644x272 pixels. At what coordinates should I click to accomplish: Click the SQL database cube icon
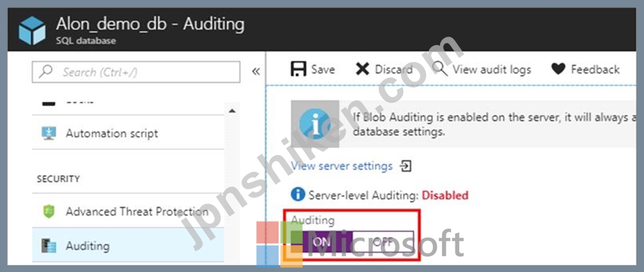(x=32, y=30)
